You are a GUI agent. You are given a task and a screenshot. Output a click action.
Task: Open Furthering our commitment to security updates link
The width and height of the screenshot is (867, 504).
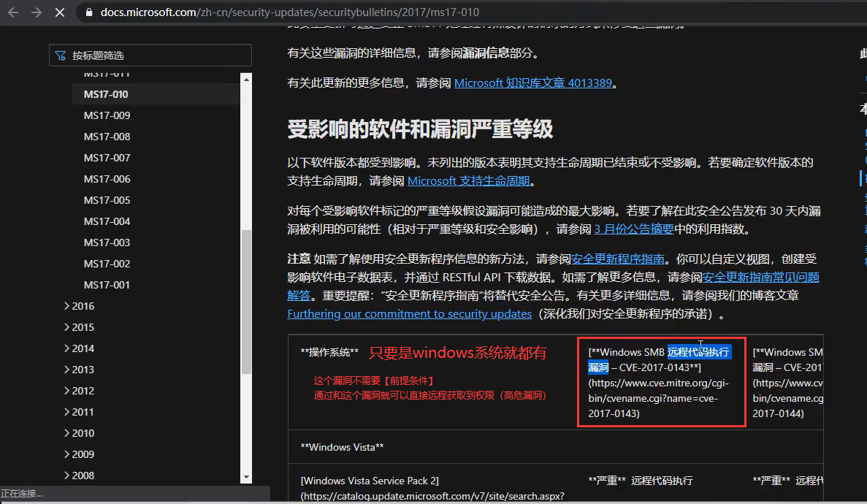(x=409, y=313)
